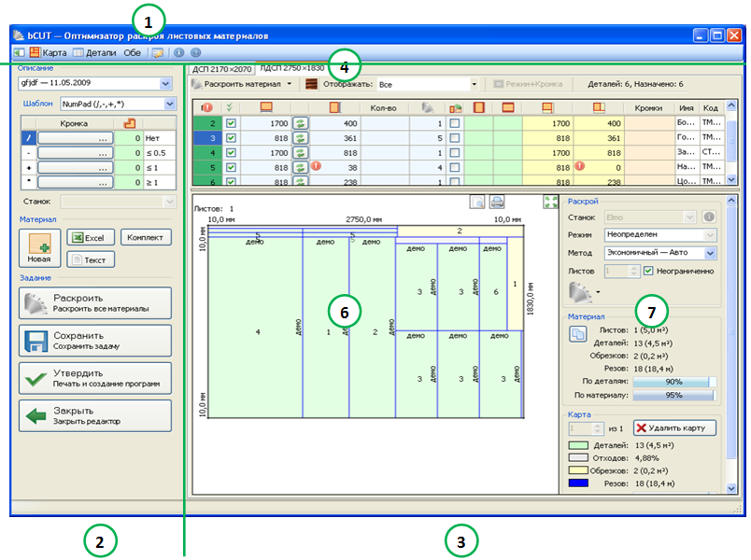
Task: Import materials from Excel
Action: coord(91,238)
